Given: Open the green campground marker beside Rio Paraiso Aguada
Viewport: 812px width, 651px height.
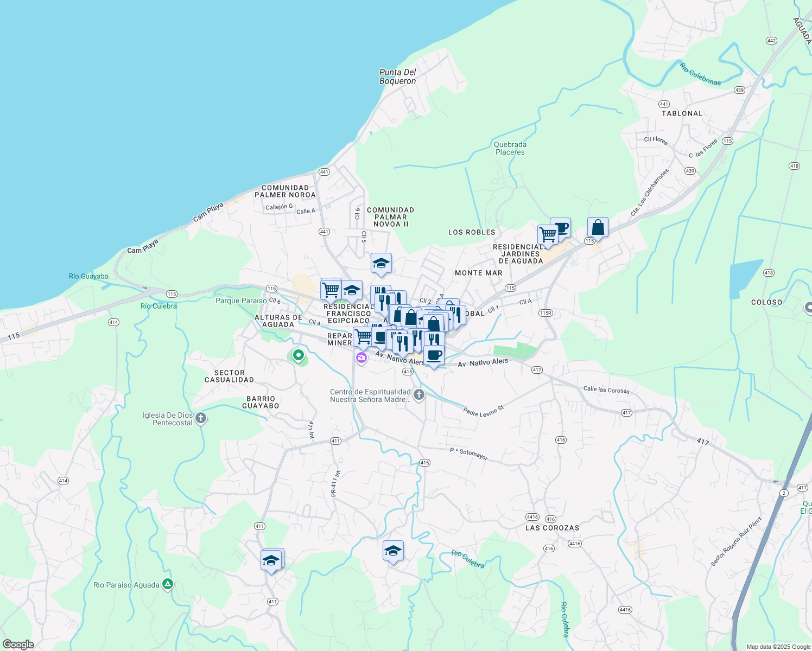Looking at the screenshot, I should 167,584.
